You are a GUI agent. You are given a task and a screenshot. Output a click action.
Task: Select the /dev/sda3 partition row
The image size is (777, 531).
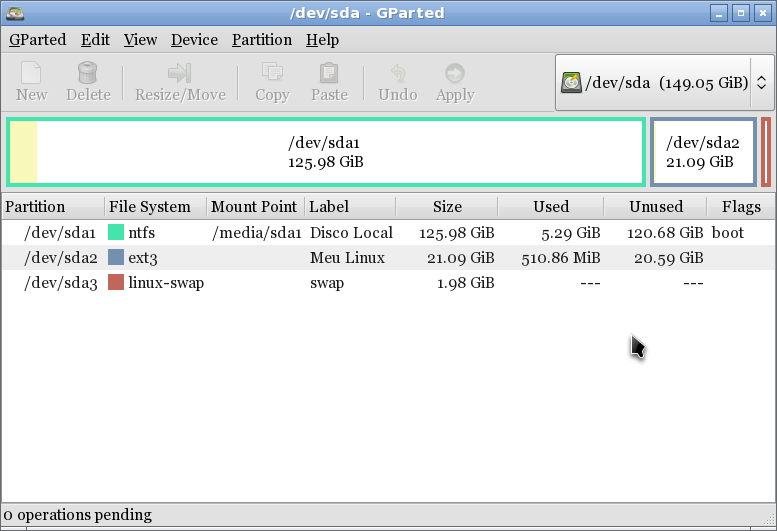(388, 282)
